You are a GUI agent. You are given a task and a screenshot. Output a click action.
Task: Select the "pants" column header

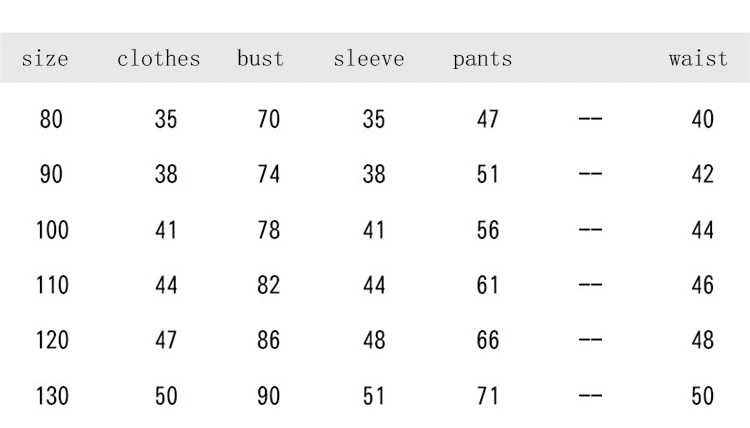482,59
